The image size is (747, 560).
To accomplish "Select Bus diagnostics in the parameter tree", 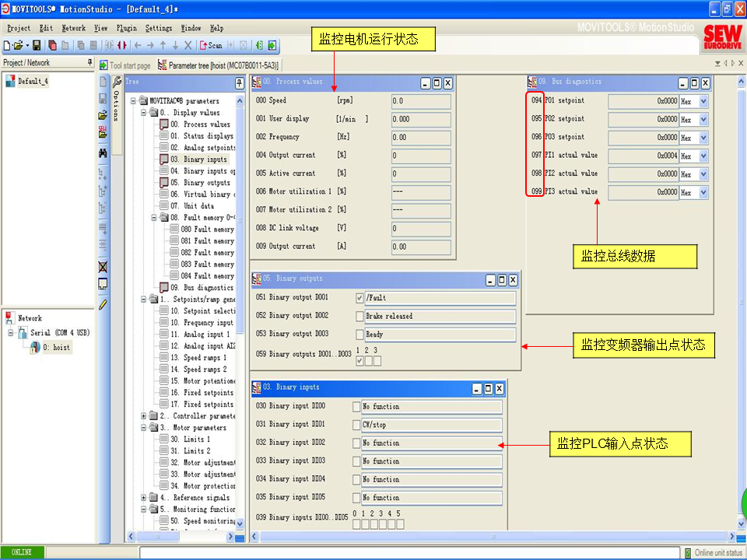I will [202, 288].
